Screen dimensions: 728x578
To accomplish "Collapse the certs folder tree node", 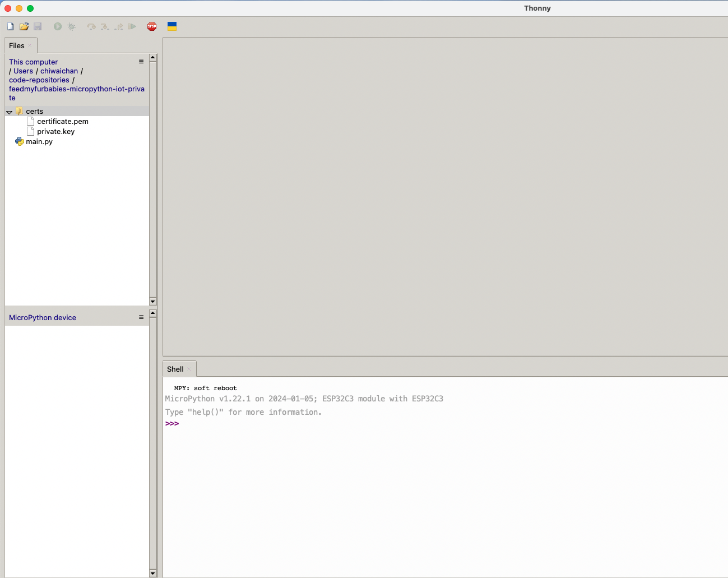I will [10, 112].
